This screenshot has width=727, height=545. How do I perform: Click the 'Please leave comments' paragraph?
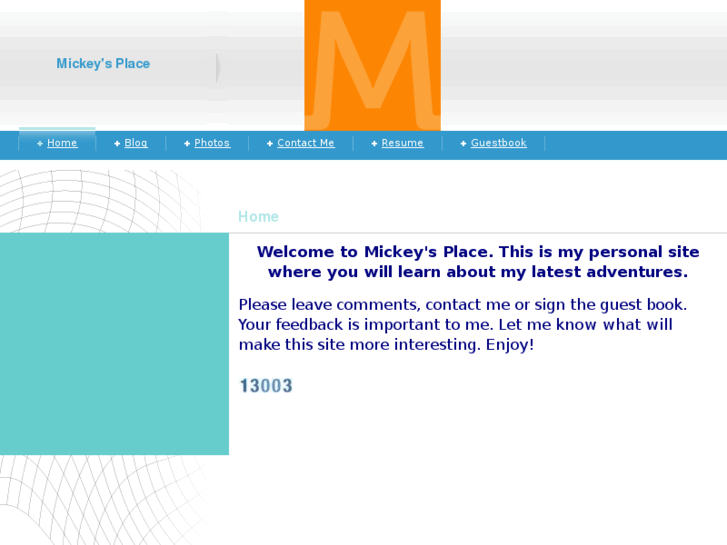tap(463, 325)
